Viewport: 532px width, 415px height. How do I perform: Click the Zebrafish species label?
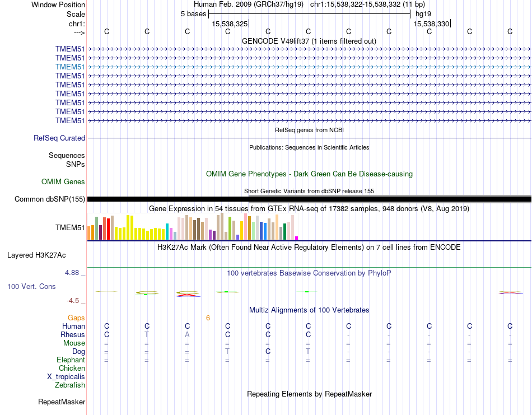coord(70,385)
